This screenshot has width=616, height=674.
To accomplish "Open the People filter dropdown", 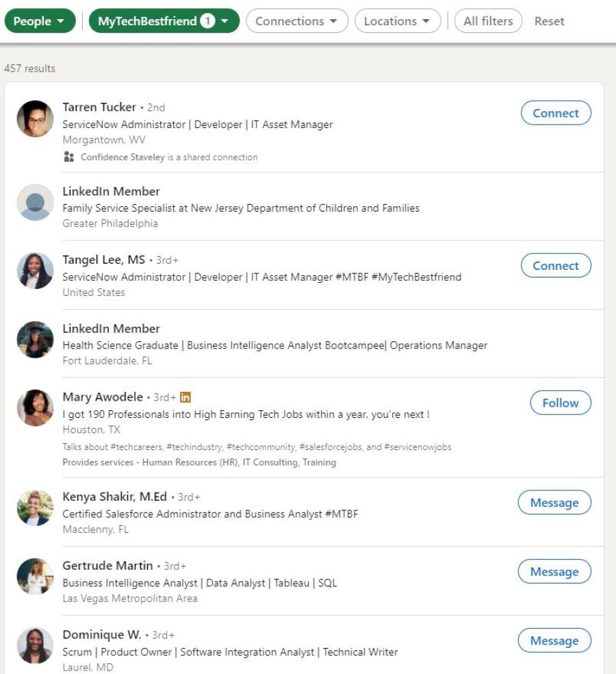I will 40,21.
